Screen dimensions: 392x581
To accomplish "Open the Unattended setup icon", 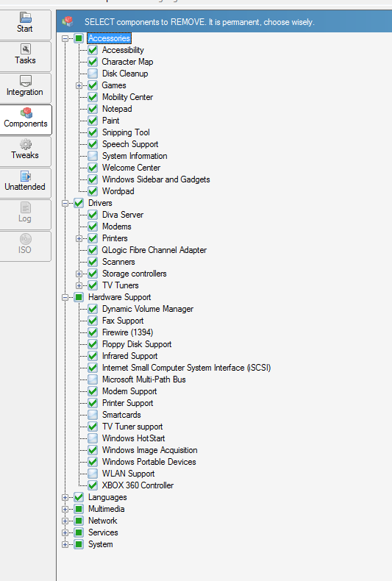I will coord(25,176).
